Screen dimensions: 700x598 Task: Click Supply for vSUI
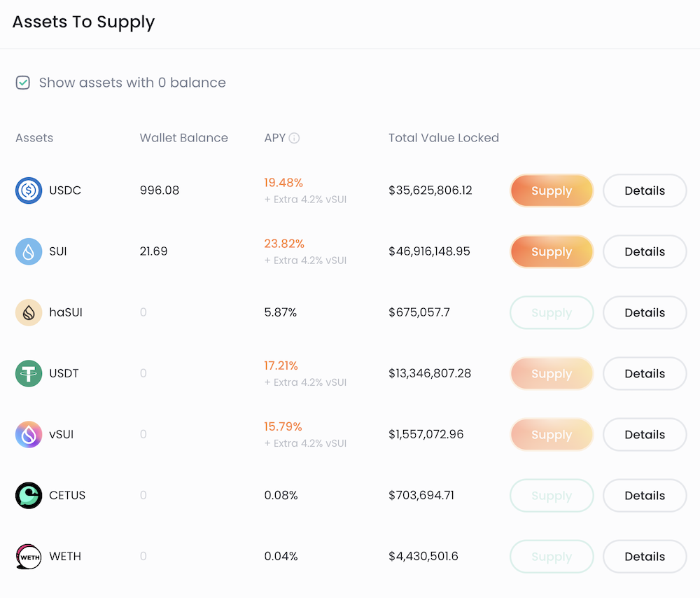tap(552, 434)
